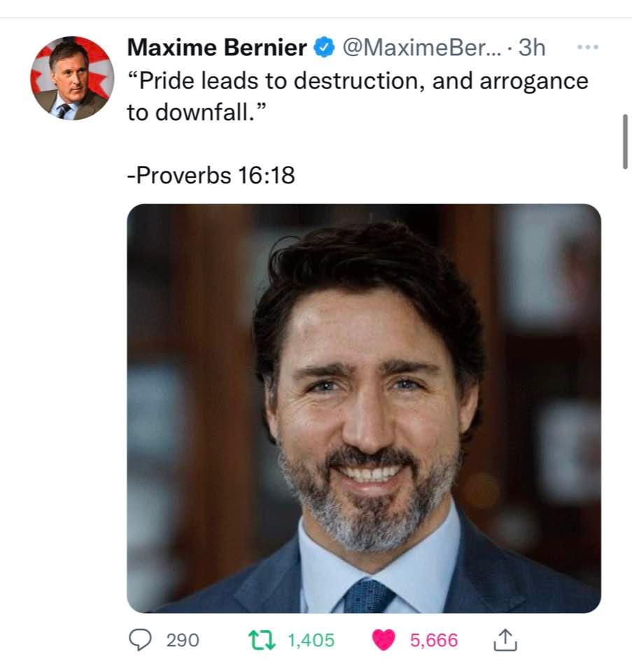This screenshot has height=672, width=632.
Task: View the 290 replies count
Action: (x=183, y=640)
